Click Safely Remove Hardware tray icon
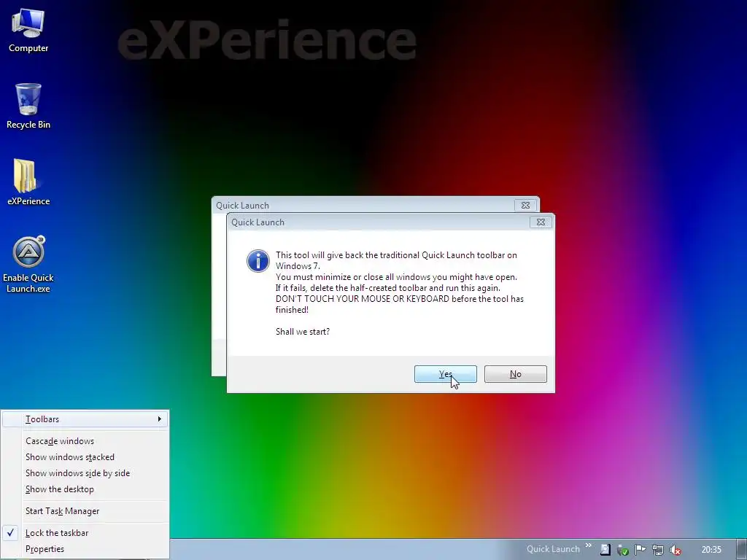 point(622,550)
